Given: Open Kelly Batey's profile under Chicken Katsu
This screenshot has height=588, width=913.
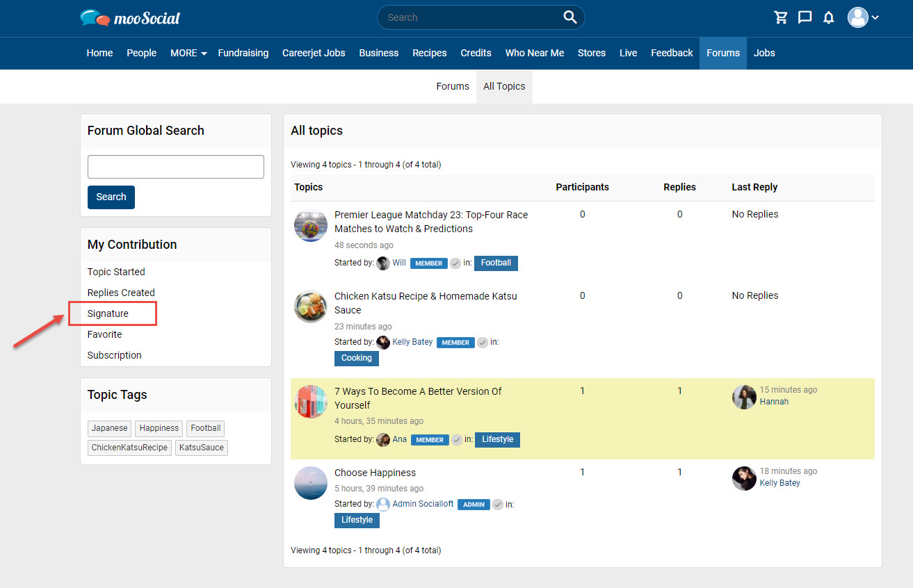Looking at the screenshot, I should pyautogui.click(x=412, y=342).
